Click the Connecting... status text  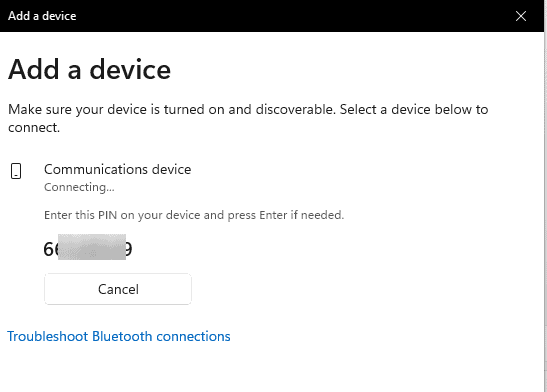point(79,187)
